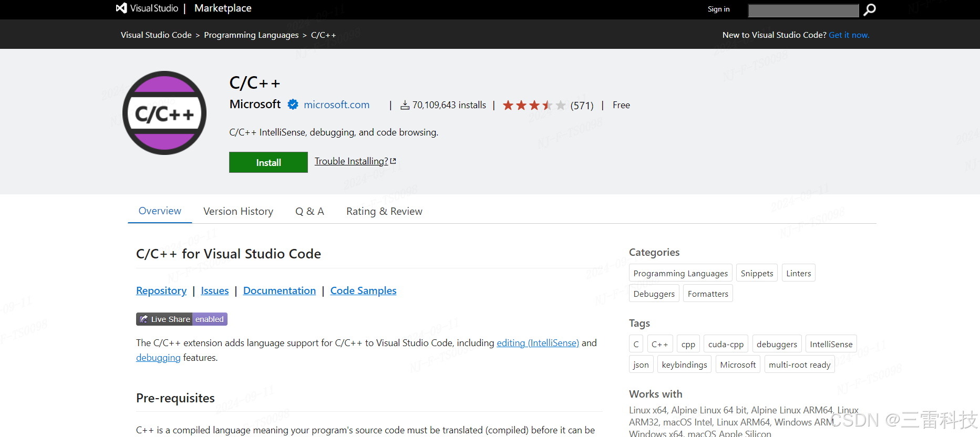Click the 70,109,643 installs text

click(449, 105)
